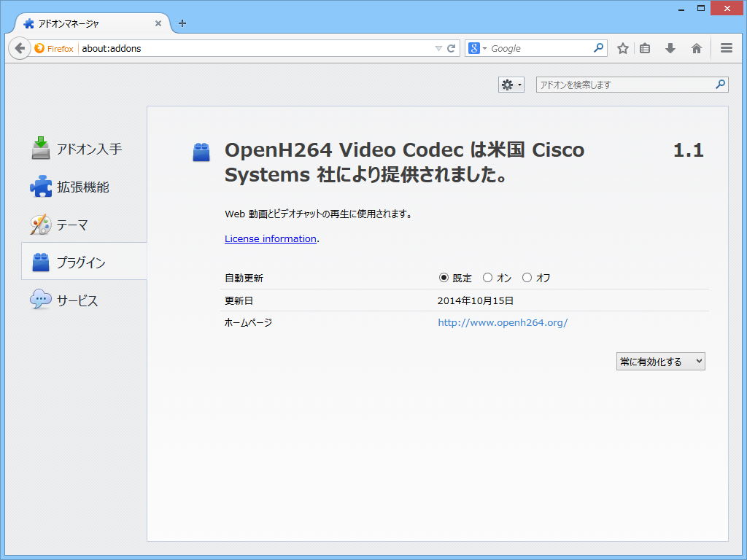
Task: Open a new browser tab
Action: 182,23
